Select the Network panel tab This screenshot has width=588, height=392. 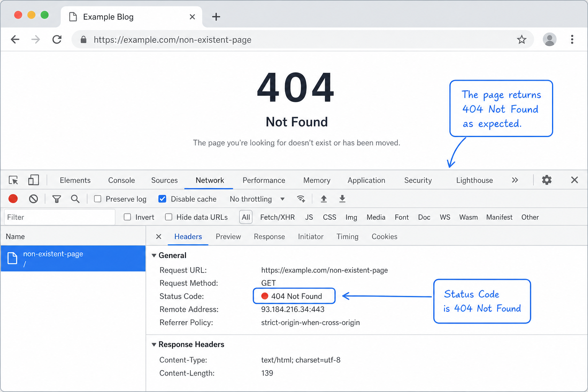(x=210, y=180)
